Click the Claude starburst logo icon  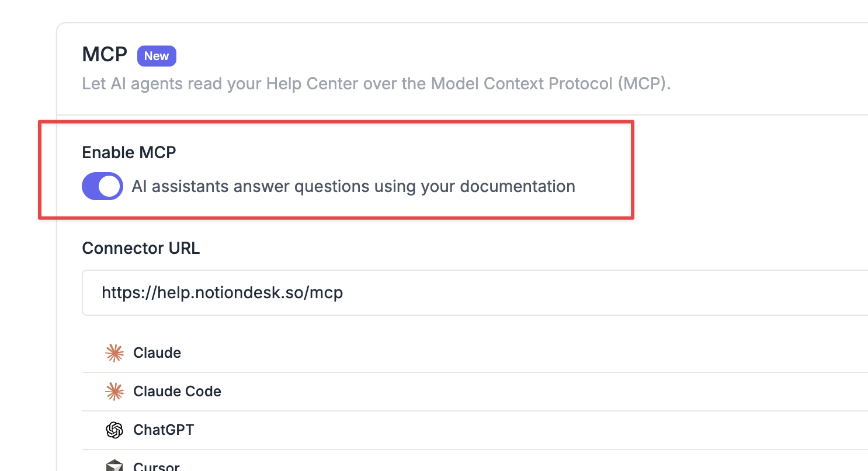pos(114,353)
